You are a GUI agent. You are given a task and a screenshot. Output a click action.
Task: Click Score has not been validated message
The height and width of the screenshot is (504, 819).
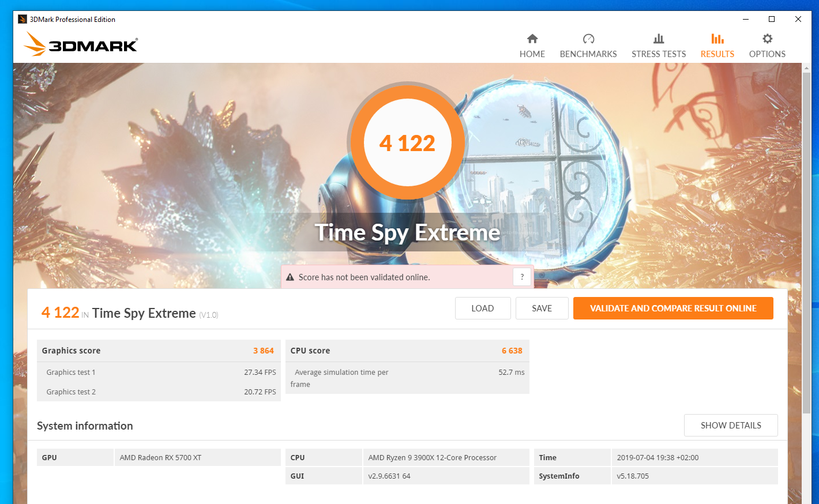(x=364, y=277)
